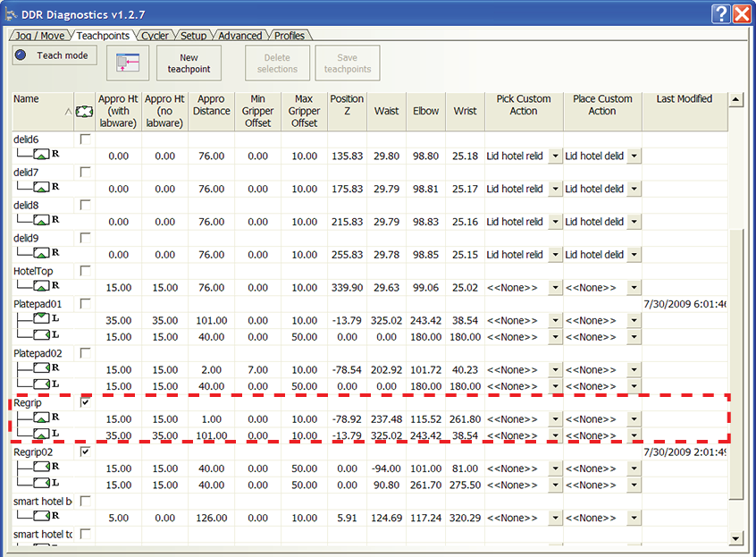The image size is (756, 557).
Task: Open HotelTop Place Custom Action dropdown
Action: (x=634, y=288)
